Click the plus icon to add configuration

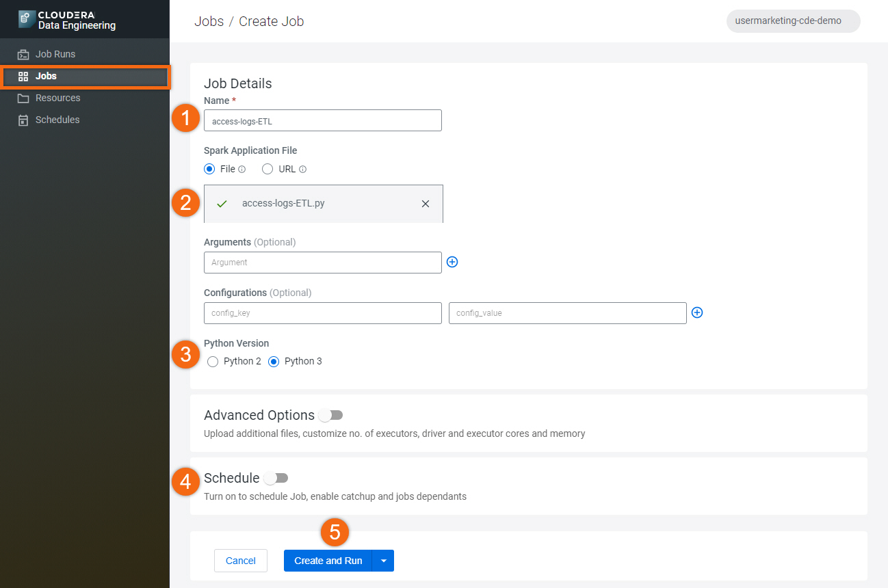(x=696, y=312)
